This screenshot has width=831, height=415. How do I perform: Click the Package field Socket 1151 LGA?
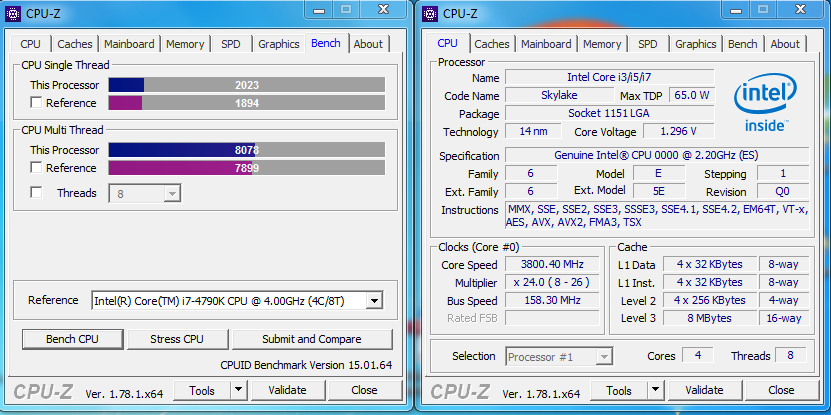[609, 113]
